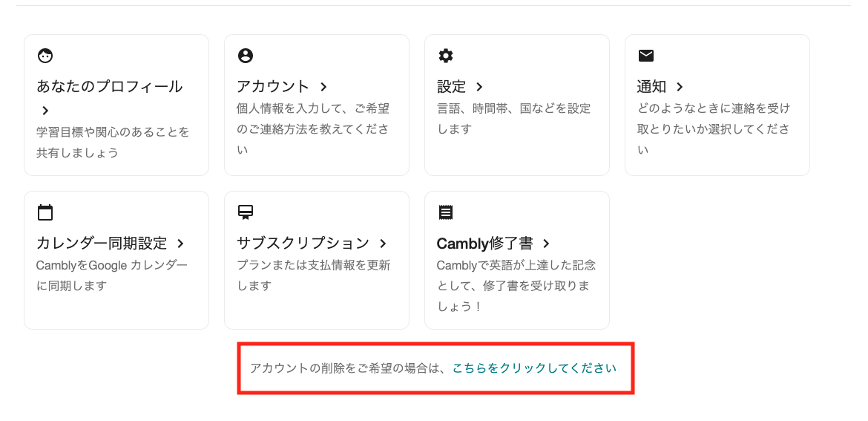868x421 pixels.
Task: Click the card icon above サブスクリプション
Action: (246, 212)
